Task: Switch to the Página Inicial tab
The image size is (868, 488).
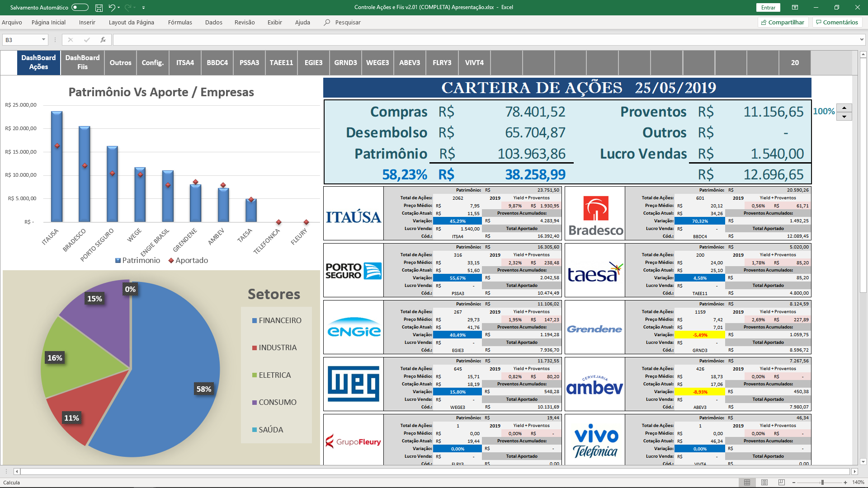Action: coord(48,22)
